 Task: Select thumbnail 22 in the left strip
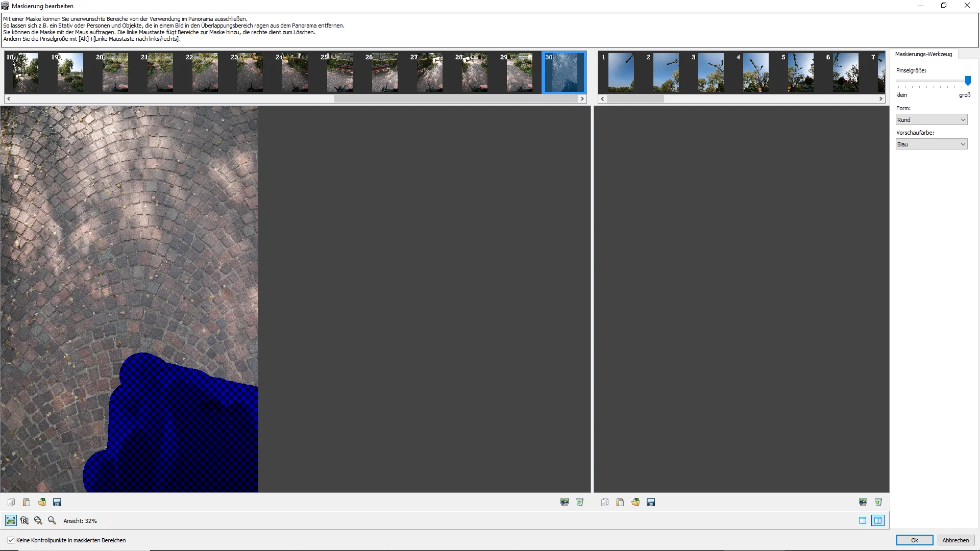(x=205, y=72)
